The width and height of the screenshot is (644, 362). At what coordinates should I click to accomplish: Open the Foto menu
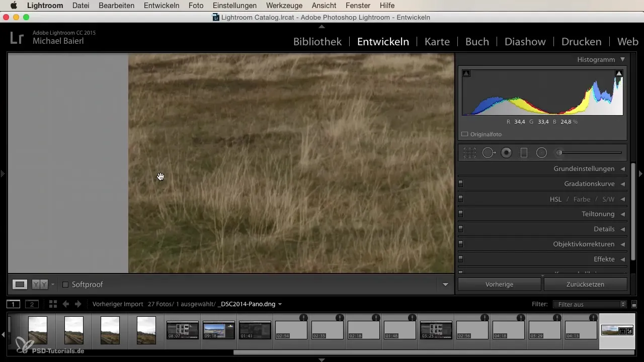click(x=196, y=6)
